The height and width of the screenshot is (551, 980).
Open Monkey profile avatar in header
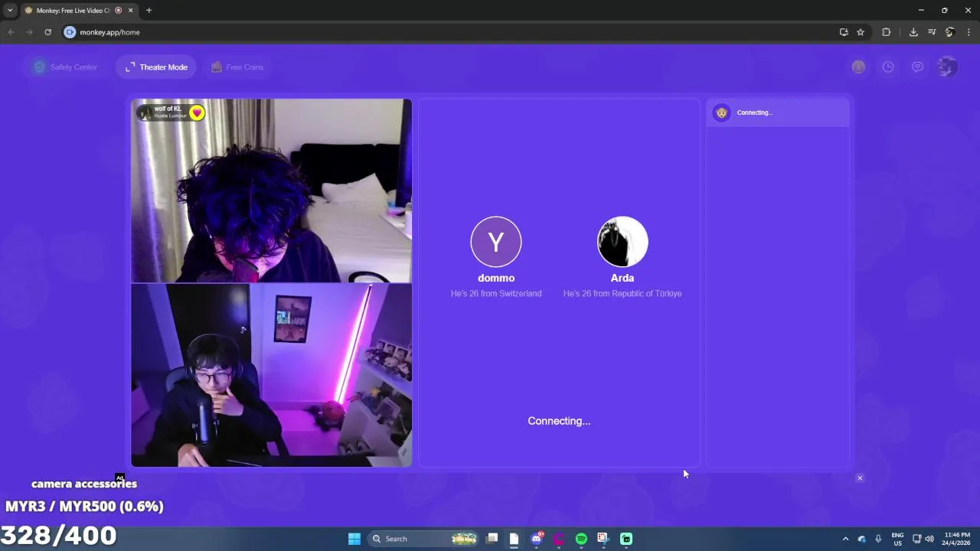(947, 67)
